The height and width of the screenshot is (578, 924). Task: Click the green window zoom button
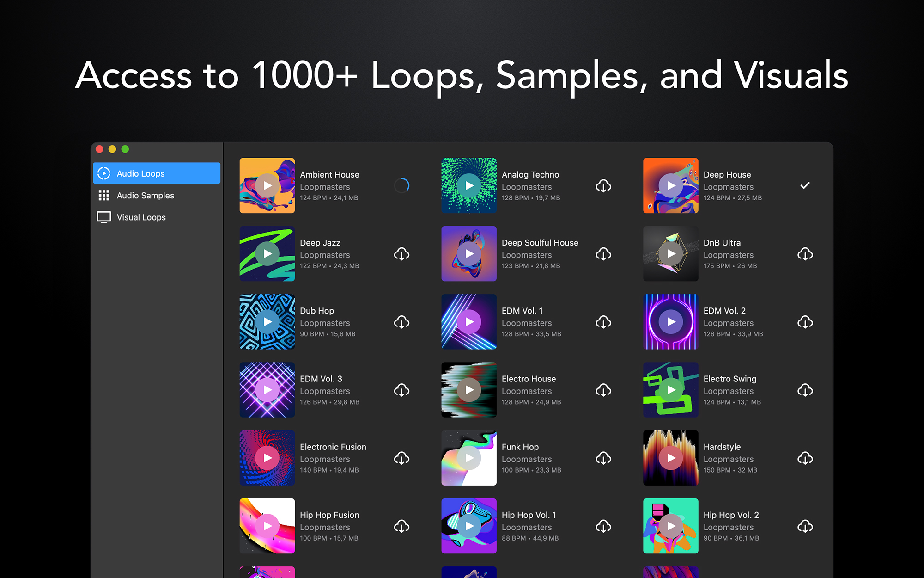pos(125,149)
